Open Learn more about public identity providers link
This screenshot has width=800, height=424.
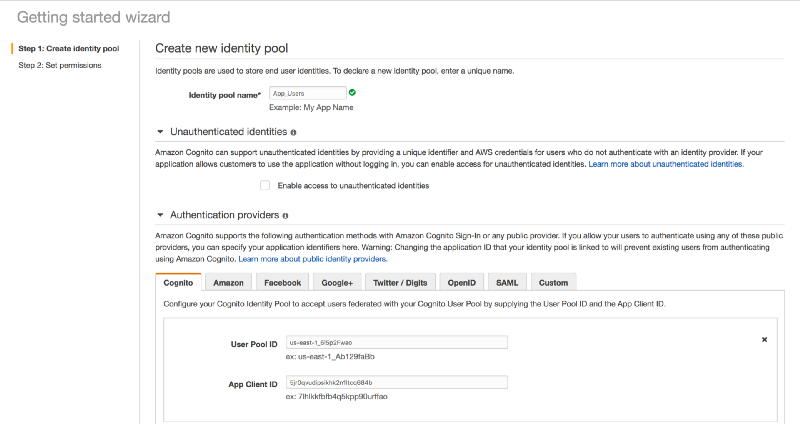[x=313, y=259]
